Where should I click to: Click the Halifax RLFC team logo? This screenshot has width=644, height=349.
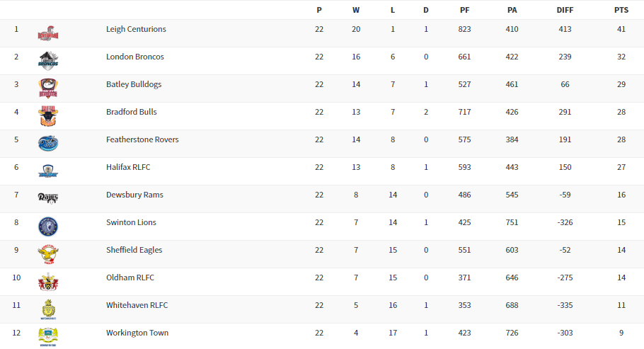[48, 171]
